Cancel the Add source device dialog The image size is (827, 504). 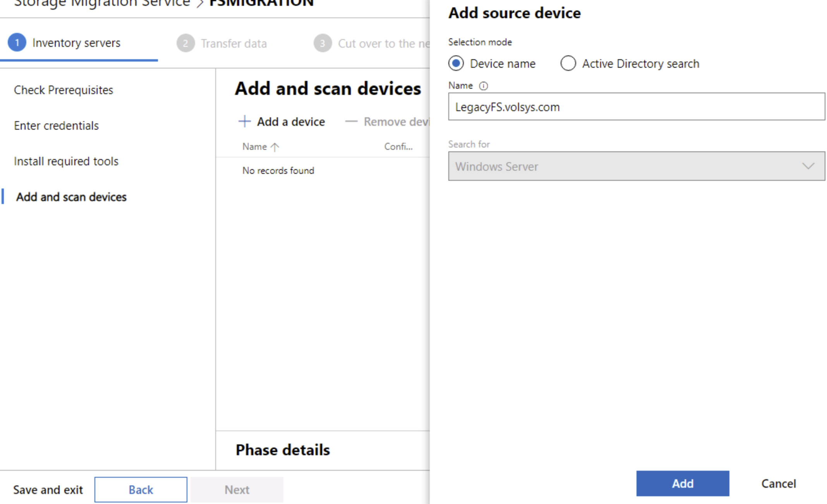coord(778,483)
